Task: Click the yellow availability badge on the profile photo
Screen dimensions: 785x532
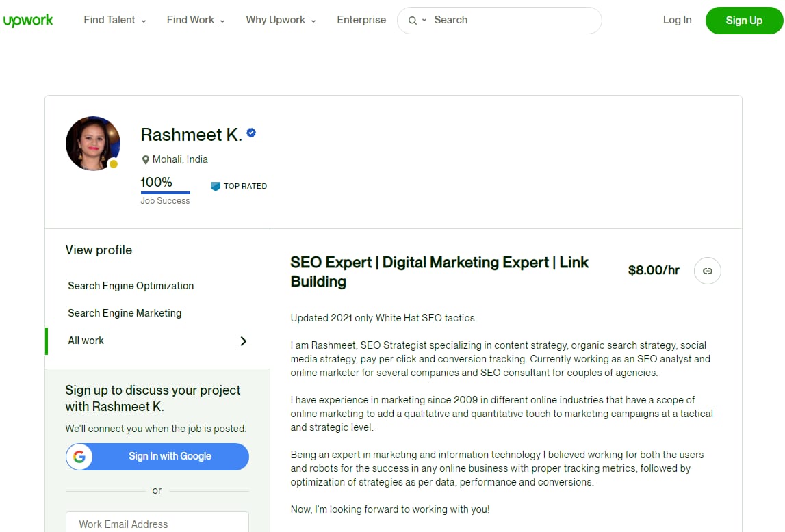Action: (x=114, y=165)
